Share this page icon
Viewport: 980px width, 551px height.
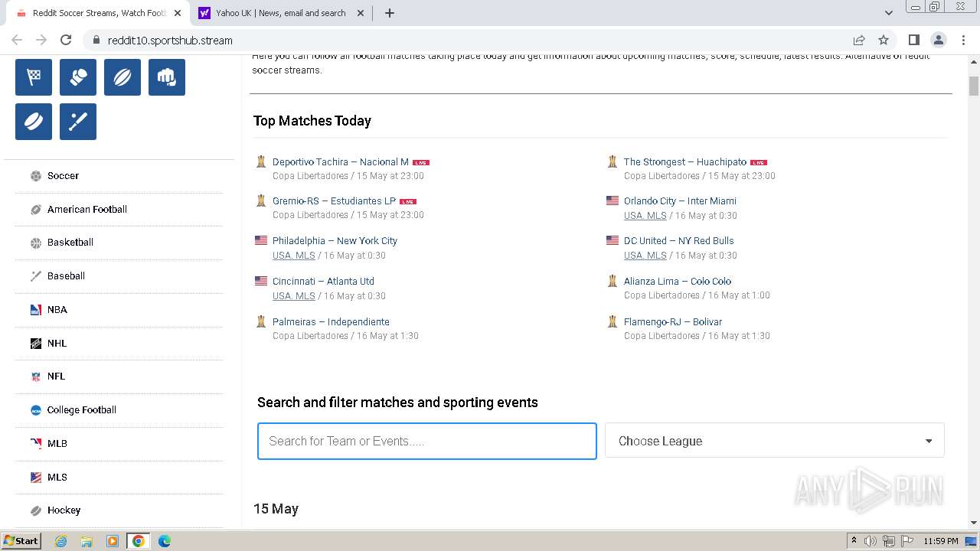[x=859, y=41]
